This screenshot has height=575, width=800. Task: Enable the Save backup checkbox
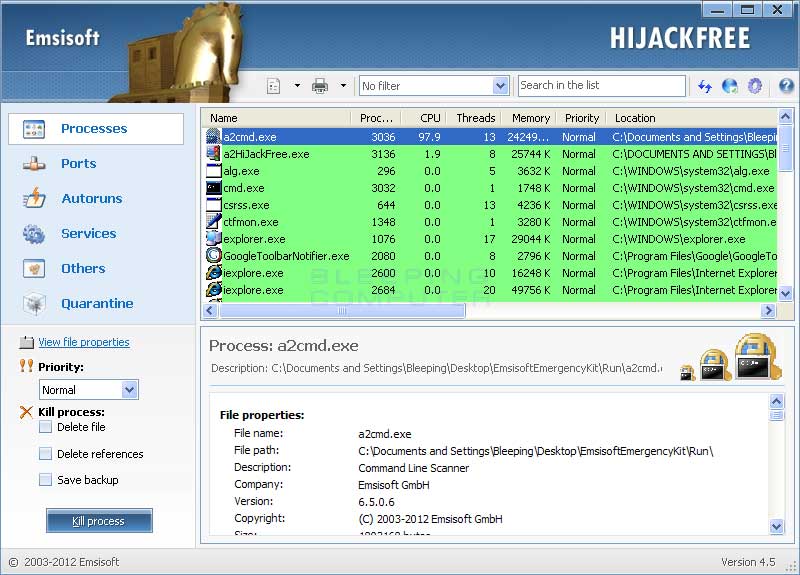[45, 480]
